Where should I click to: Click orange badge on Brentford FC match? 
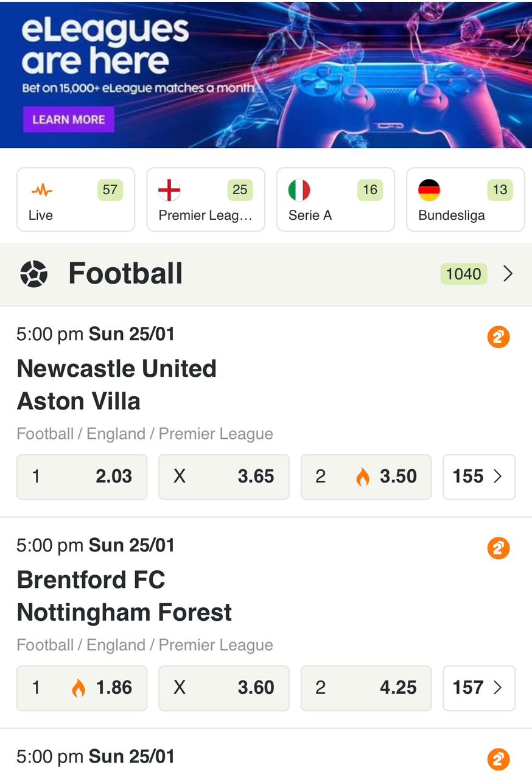pyautogui.click(x=498, y=548)
